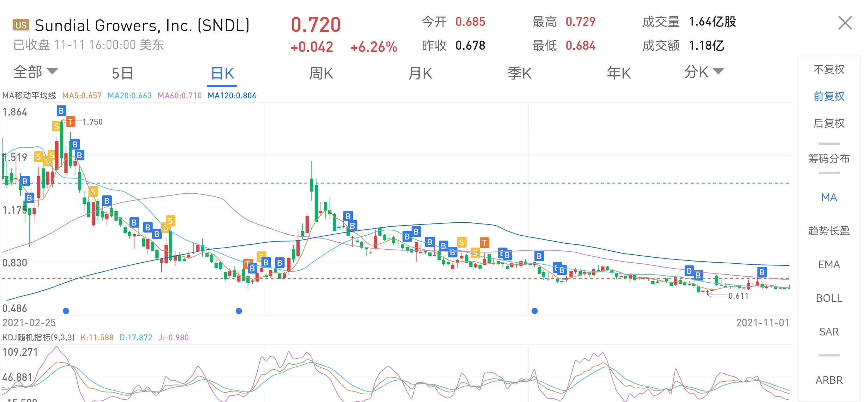Viewport: 868px width, 402px height.
Task: Click the B marker above the 0.830 axis label
Action: 29,198
